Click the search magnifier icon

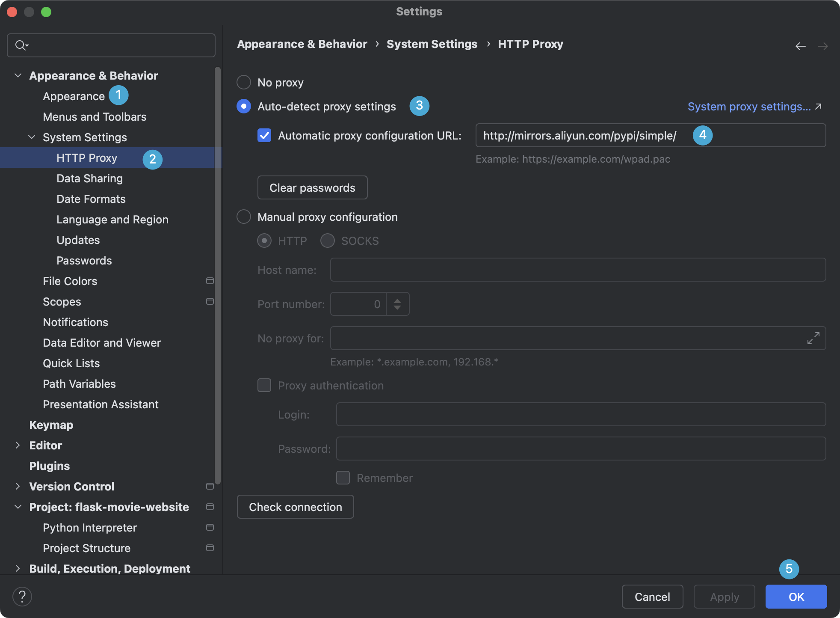click(x=21, y=45)
